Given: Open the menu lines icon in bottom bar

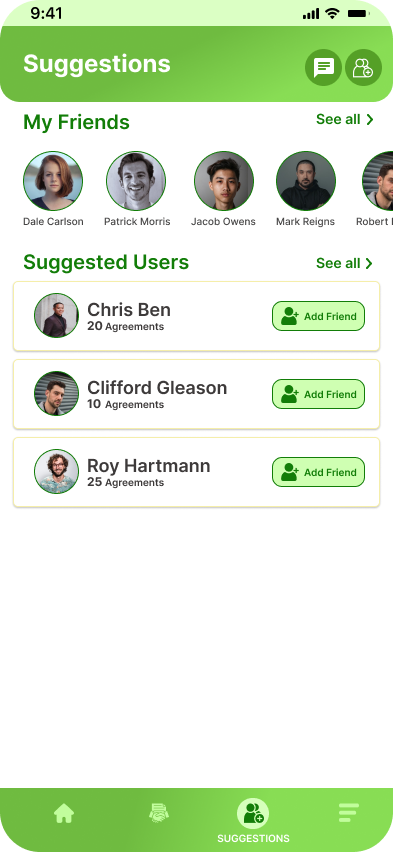Looking at the screenshot, I should pyautogui.click(x=348, y=813).
